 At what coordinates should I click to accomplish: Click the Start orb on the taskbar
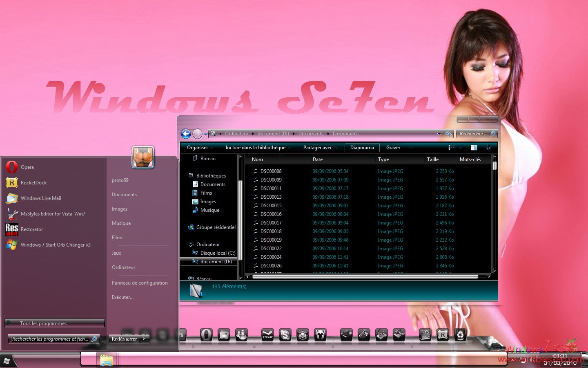click(7, 361)
